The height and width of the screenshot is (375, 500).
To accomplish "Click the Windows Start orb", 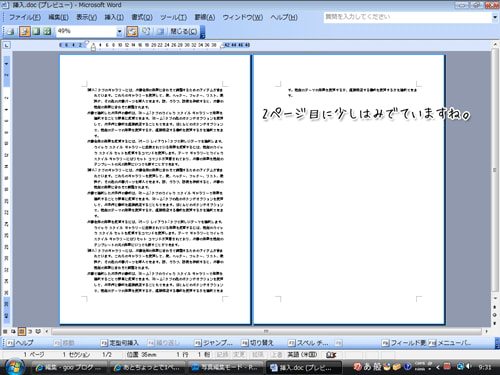I will click(14, 367).
